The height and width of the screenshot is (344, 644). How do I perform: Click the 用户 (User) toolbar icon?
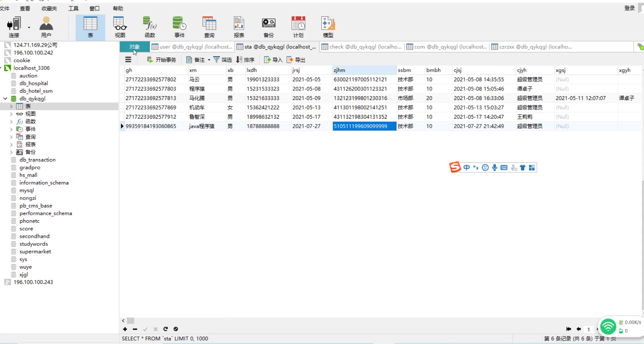tap(46, 27)
